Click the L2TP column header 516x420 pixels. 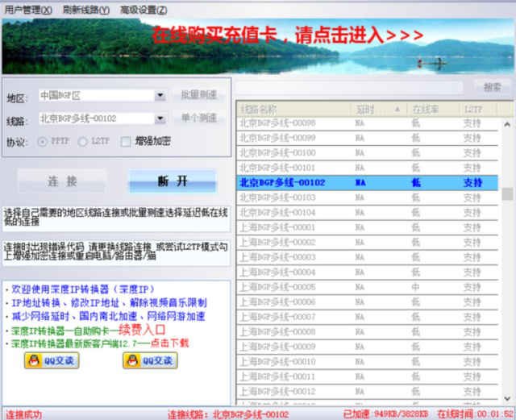click(478, 109)
